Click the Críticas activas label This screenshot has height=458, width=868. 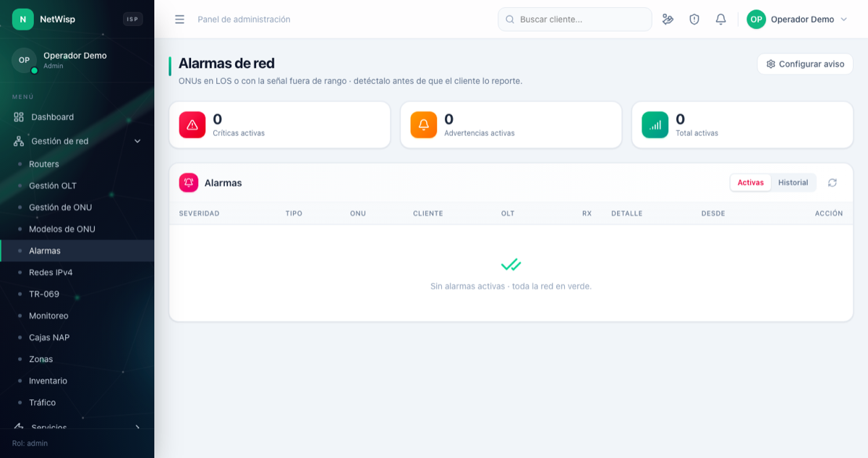pyautogui.click(x=239, y=133)
